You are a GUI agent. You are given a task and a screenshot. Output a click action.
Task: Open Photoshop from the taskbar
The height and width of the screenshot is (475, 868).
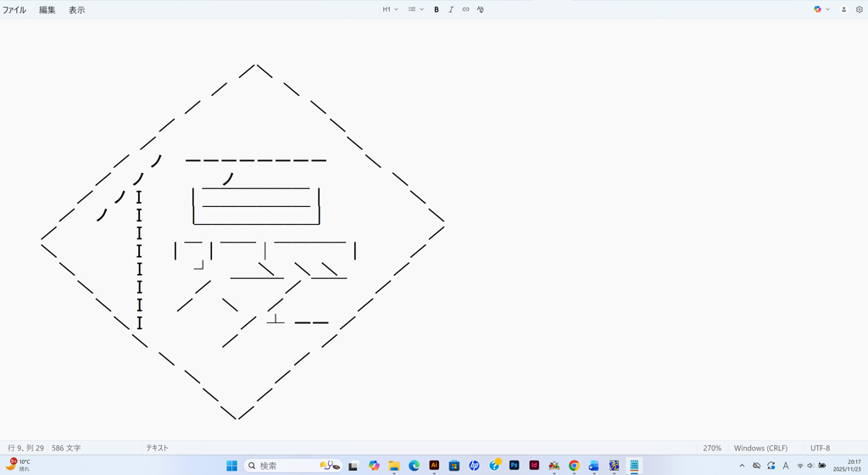(x=514, y=466)
